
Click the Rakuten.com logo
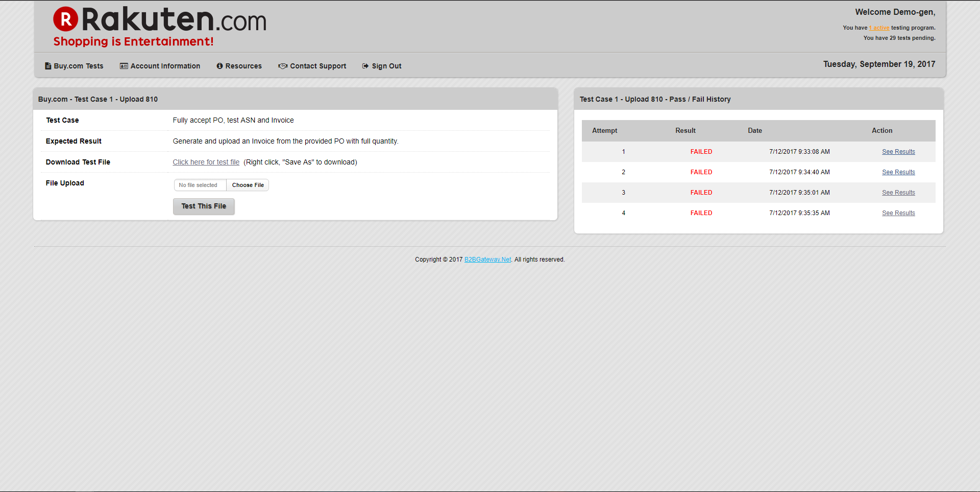(160, 19)
